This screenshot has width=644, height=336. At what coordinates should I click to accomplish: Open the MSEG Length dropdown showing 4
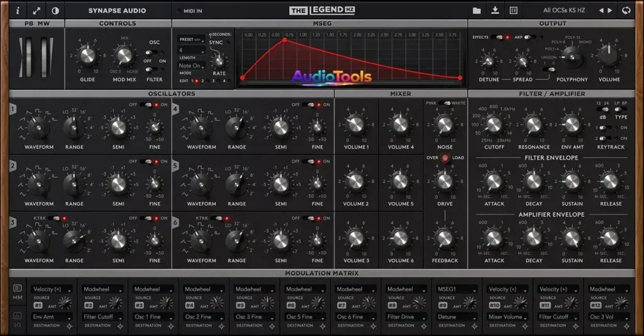[x=191, y=50]
